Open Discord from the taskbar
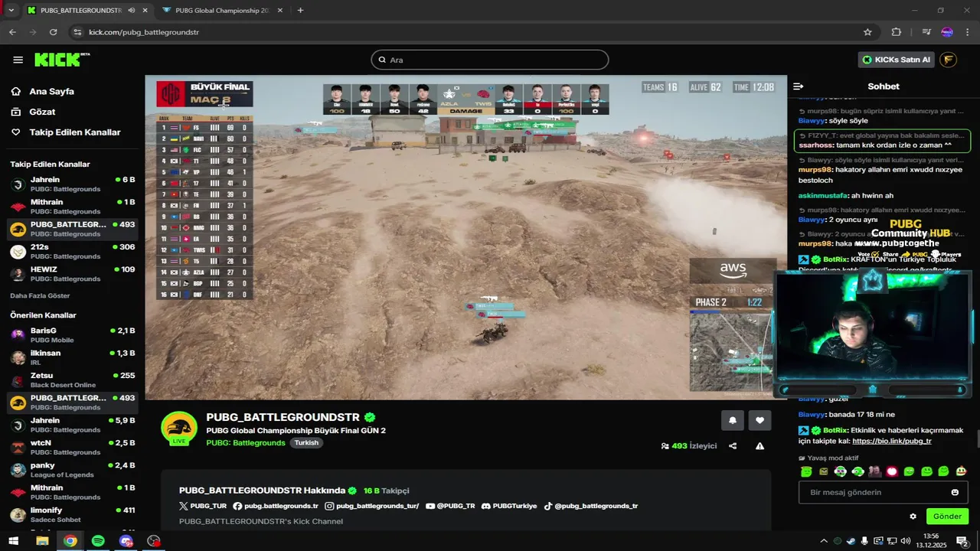Screen dimensions: 980x551 (126, 541)
